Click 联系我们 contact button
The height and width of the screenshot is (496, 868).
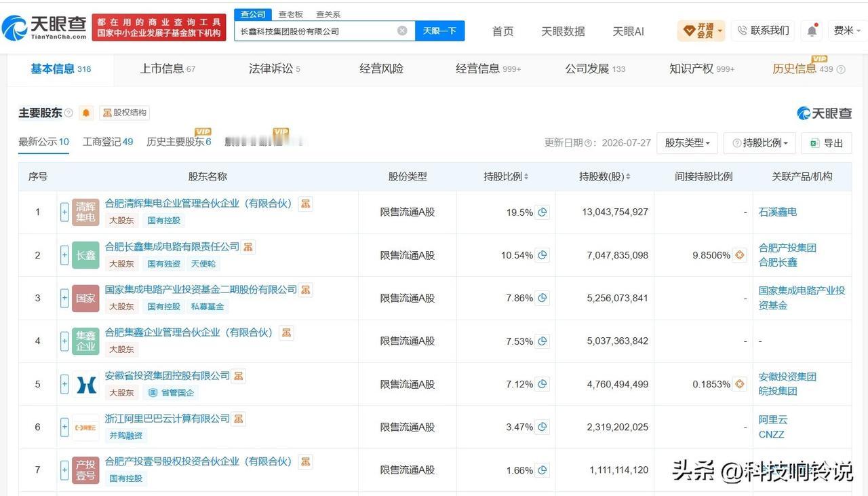click(x=763, y=31)
